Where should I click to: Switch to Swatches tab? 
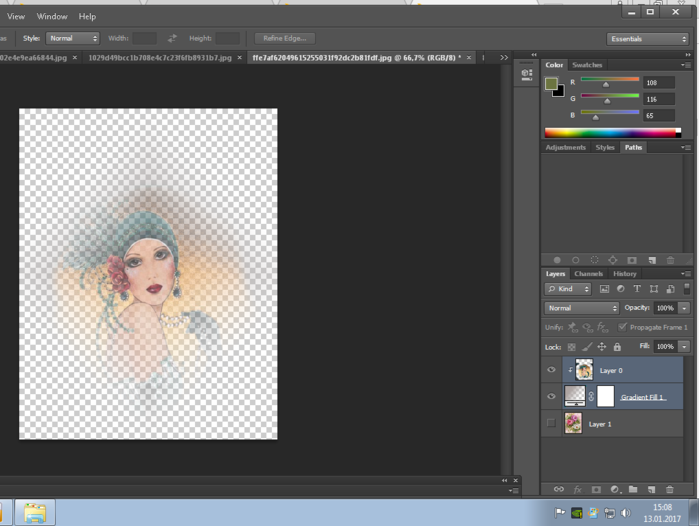coord(587,65)
